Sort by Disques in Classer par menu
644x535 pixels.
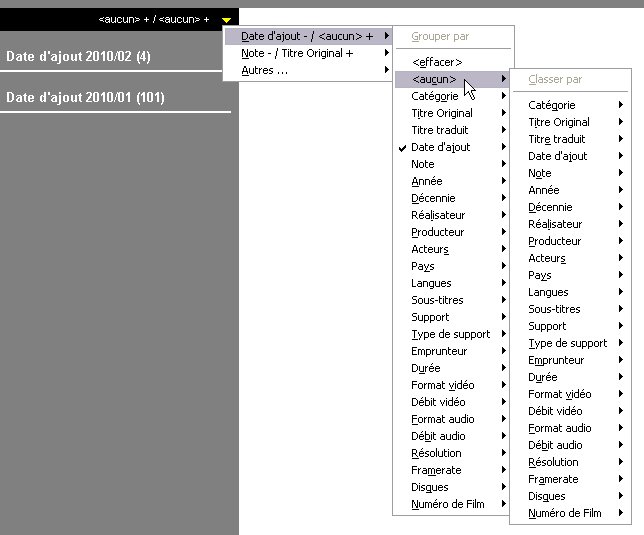(x=570, y=496)
